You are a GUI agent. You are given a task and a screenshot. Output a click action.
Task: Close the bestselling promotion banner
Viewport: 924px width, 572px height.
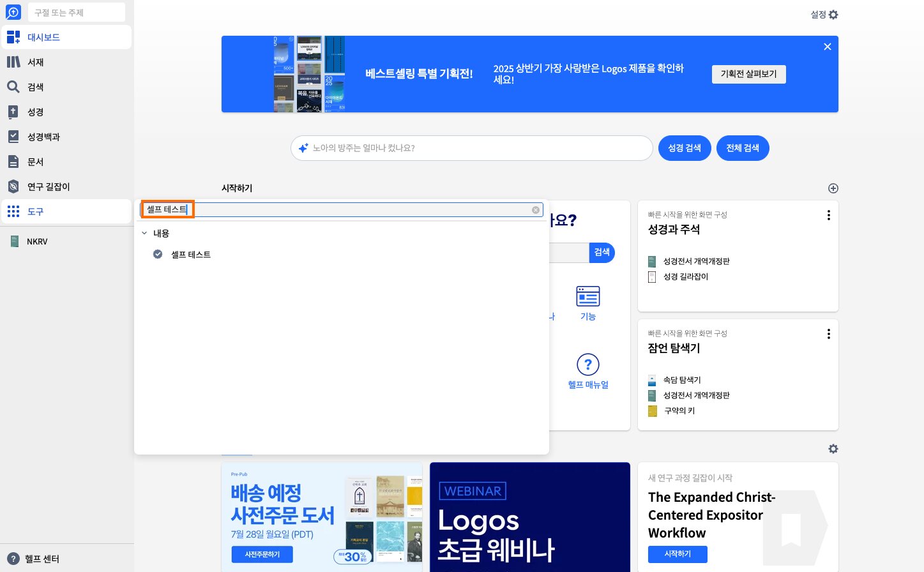[828, 47]
